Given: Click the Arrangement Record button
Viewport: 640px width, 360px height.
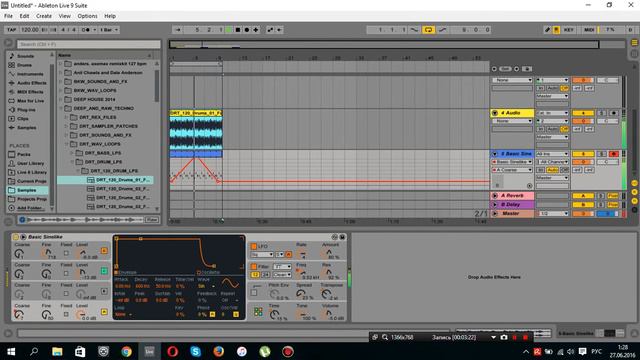Looking at the screenshot, I should coord(247,30).
